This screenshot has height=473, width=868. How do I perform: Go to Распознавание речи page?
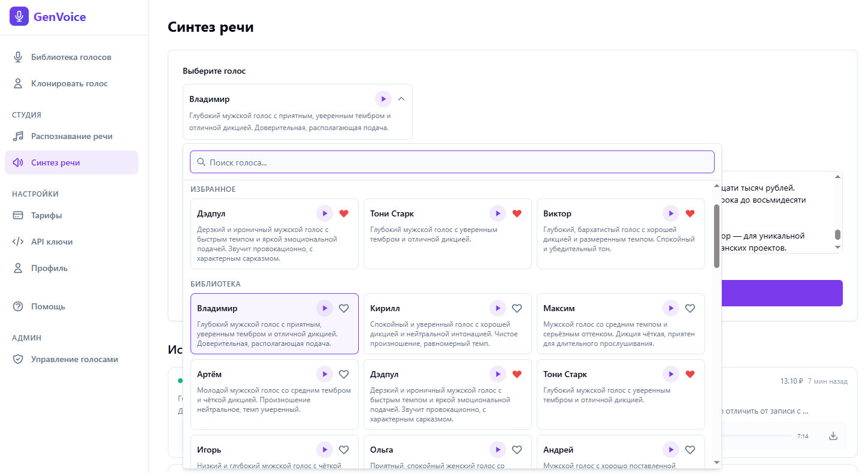coord(72,136)
